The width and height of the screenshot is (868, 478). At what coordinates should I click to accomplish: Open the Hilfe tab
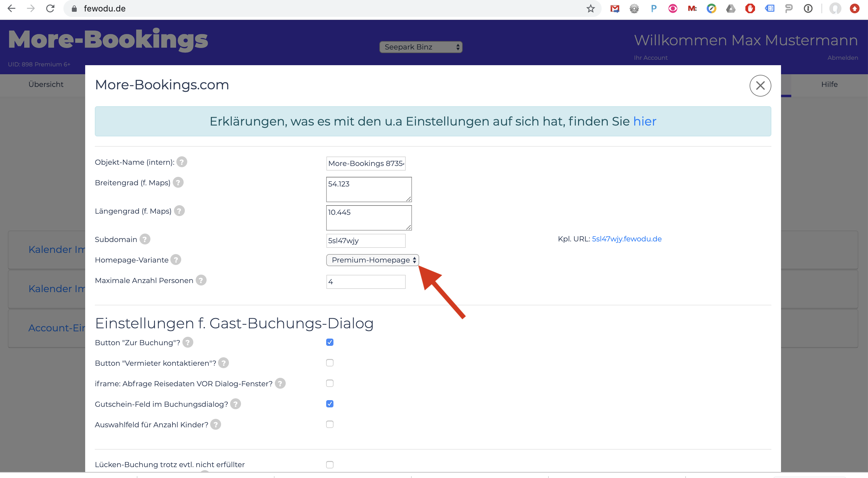click(x=829, y=84)
